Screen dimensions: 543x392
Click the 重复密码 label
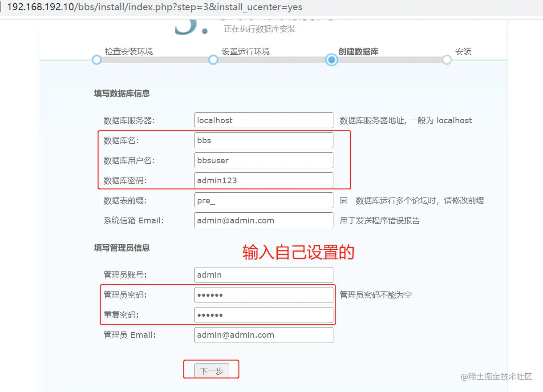(121, 315)
